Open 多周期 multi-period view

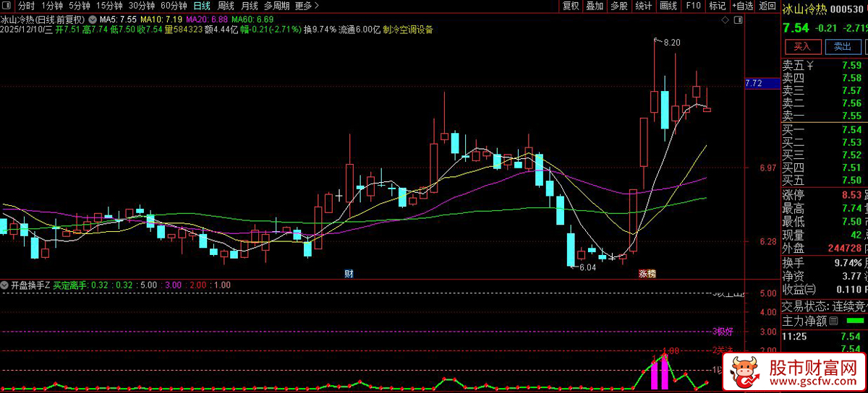(277, 6)
